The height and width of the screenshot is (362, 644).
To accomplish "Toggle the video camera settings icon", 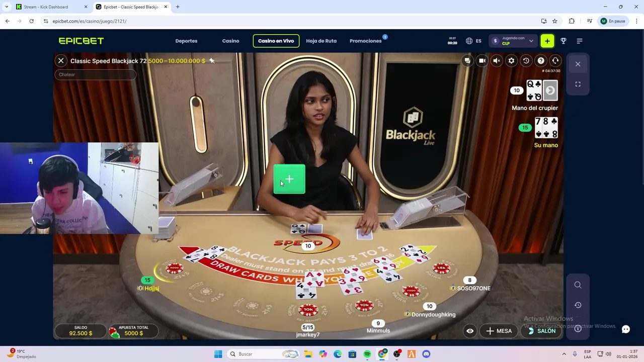I will [x=482, y=61].
